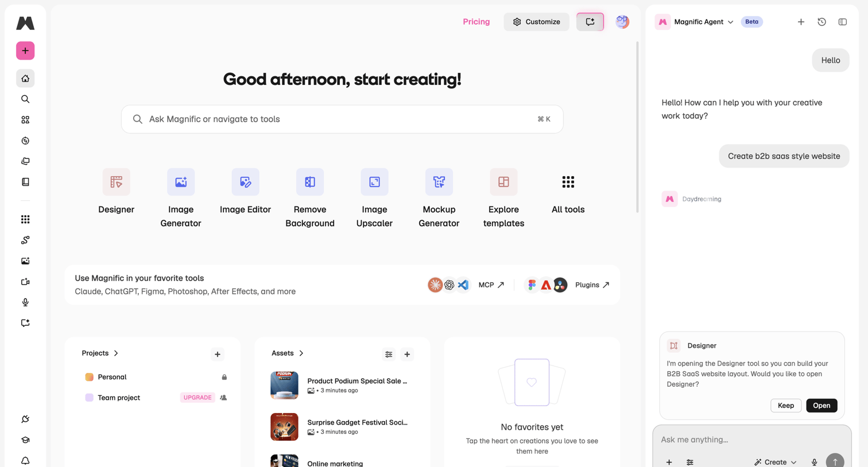The width and height of the screenshot is (868, 467).
Task: Click Keep in the Designer prompt
Action: pyautogui.click(x=786, y=406)
